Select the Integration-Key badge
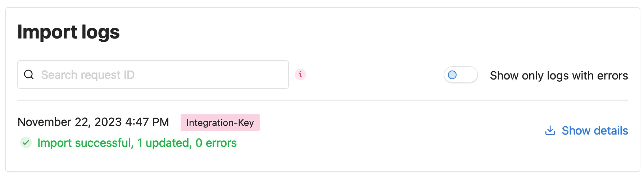Image resolution: width=644 pixels, height=177 pixels. (220, 122)
